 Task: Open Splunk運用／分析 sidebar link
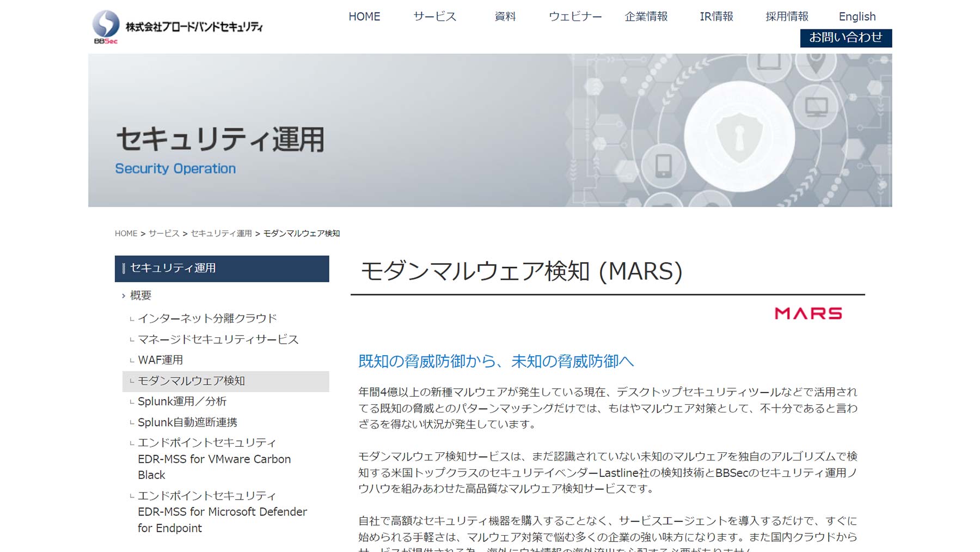point(182,402)
